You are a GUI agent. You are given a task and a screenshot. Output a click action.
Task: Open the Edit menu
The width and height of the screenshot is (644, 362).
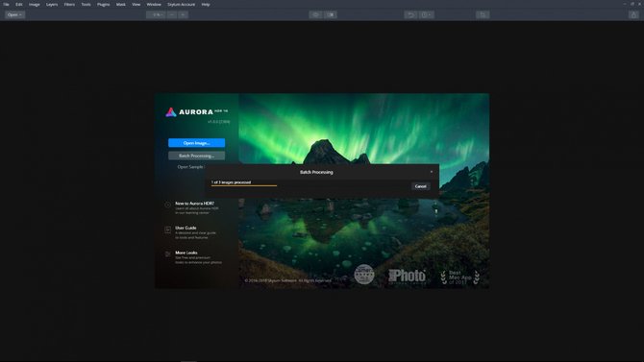(19, 4)
